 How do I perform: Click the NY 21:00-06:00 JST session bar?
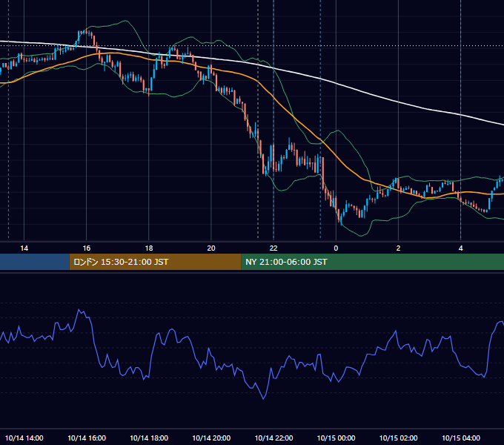[373, 262]
